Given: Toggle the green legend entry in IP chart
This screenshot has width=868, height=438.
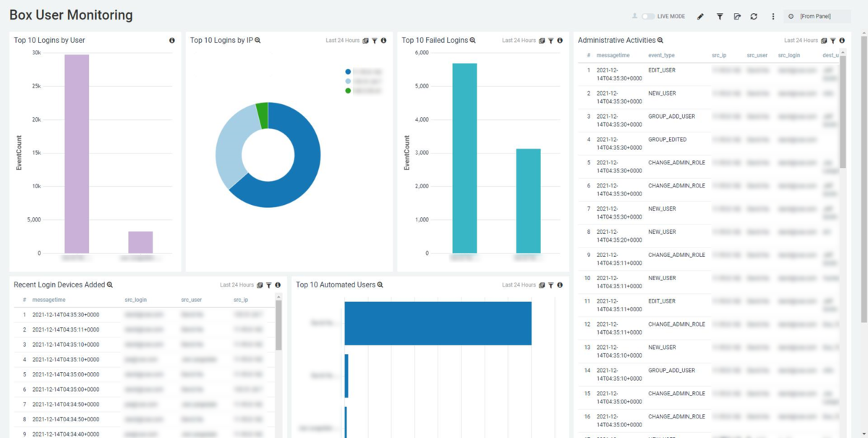Looking at the screenshot, I should [348, 90].
